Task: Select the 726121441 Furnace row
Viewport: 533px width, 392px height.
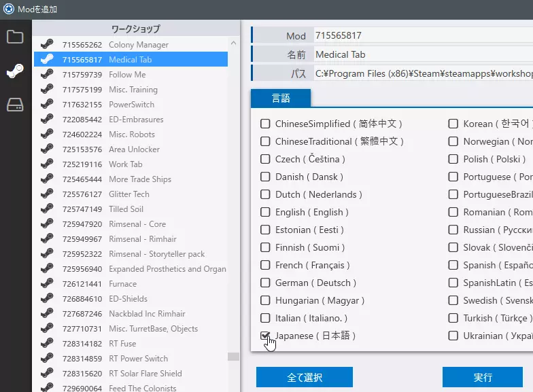Action: coord(131,284)
